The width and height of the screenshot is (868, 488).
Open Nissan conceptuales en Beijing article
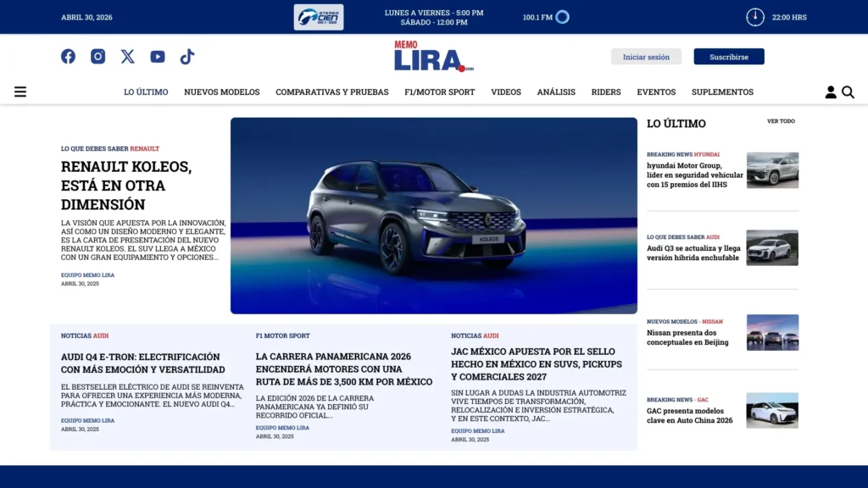pos(687,337)
